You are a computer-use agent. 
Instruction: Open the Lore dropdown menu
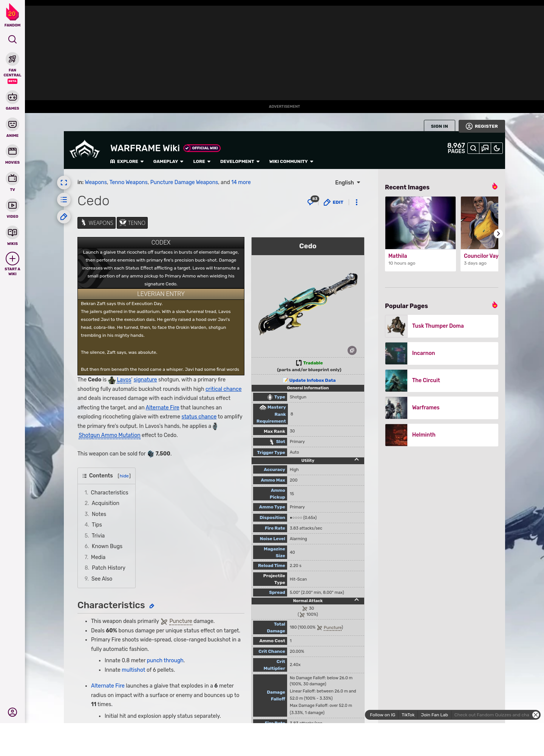coord(202,161)
